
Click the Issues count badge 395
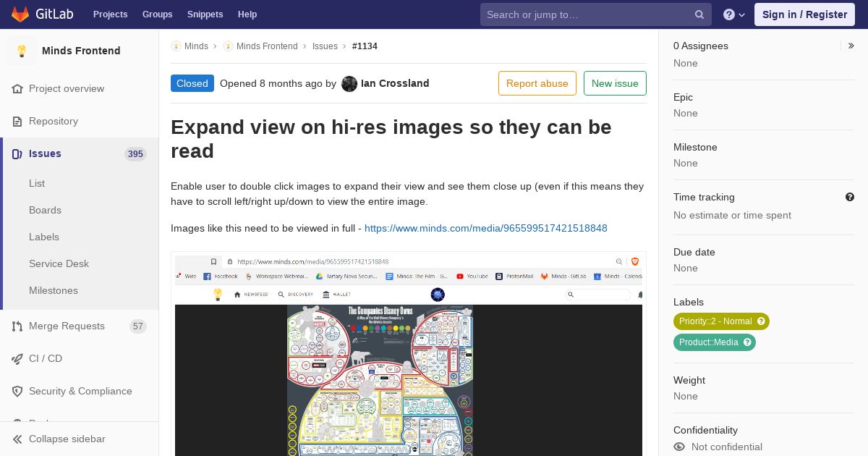point(135,153)
